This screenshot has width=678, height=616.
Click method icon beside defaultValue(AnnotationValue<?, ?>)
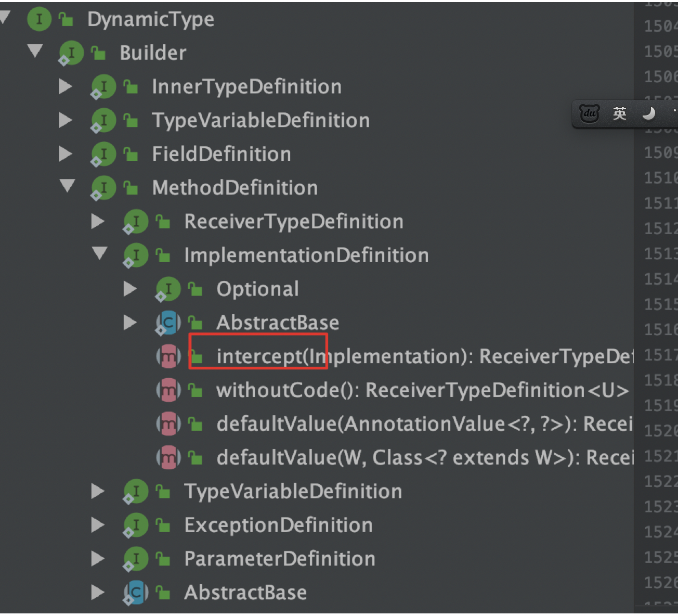tap(168, 425)
